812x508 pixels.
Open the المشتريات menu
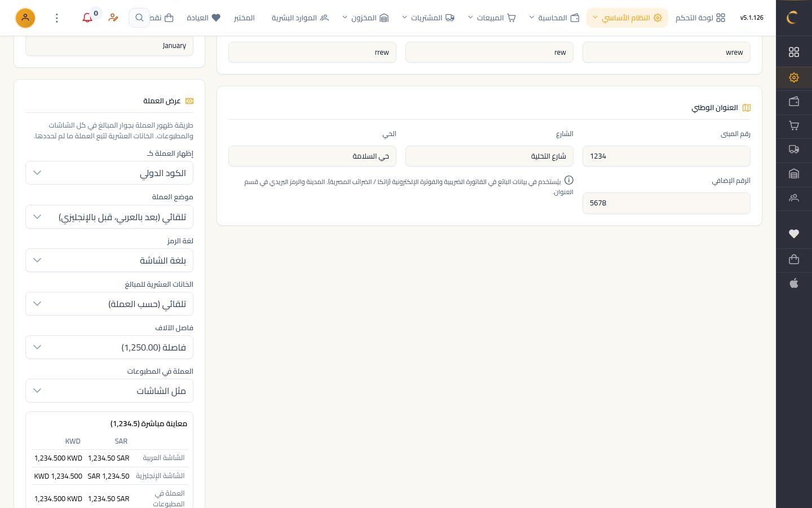click(x=428, y=18)
